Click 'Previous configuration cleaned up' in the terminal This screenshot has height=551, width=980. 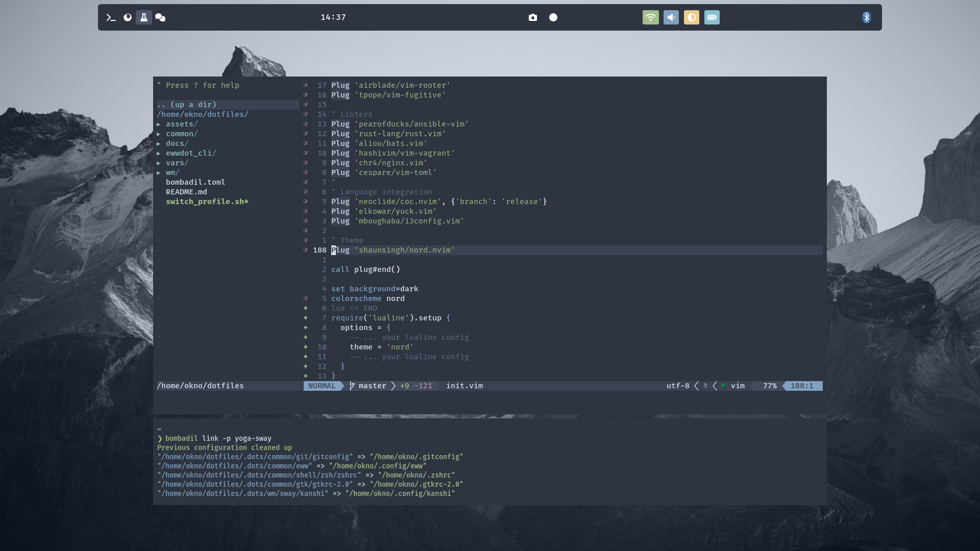pyautogui.click(x=225, y=447)
